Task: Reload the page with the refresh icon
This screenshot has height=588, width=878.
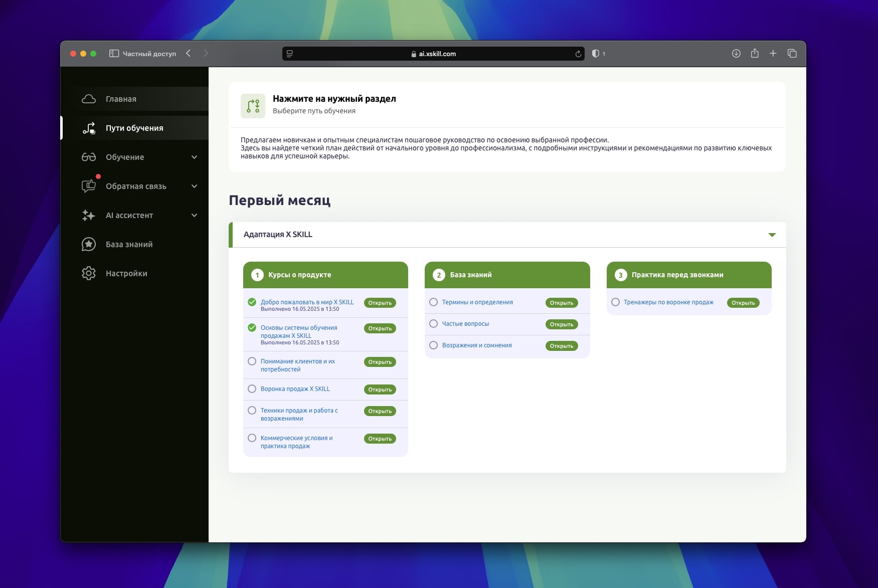Action: tap(578, 54)
